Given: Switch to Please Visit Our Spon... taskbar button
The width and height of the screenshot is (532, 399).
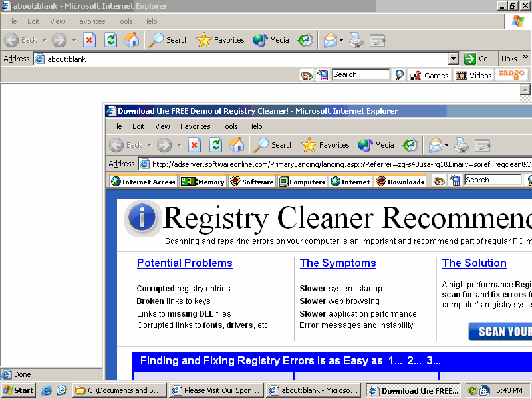Looking at the screenshot, I should 217,390.
